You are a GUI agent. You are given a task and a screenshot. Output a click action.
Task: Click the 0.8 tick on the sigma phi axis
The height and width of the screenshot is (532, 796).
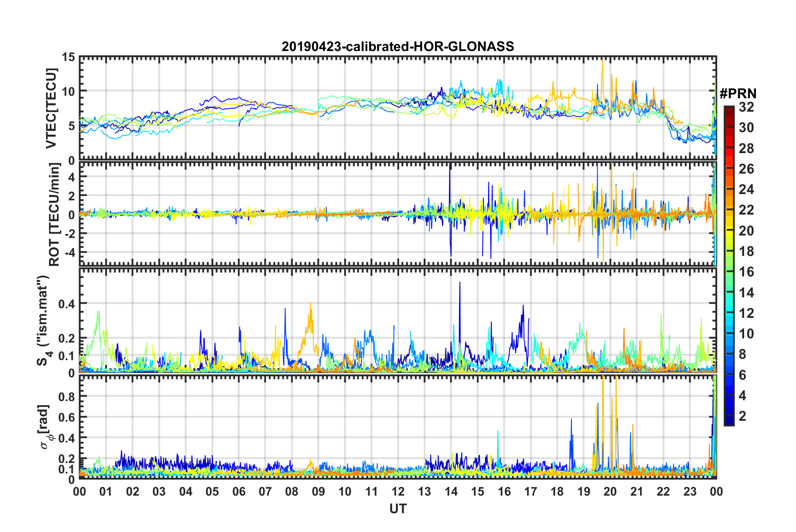67,396
